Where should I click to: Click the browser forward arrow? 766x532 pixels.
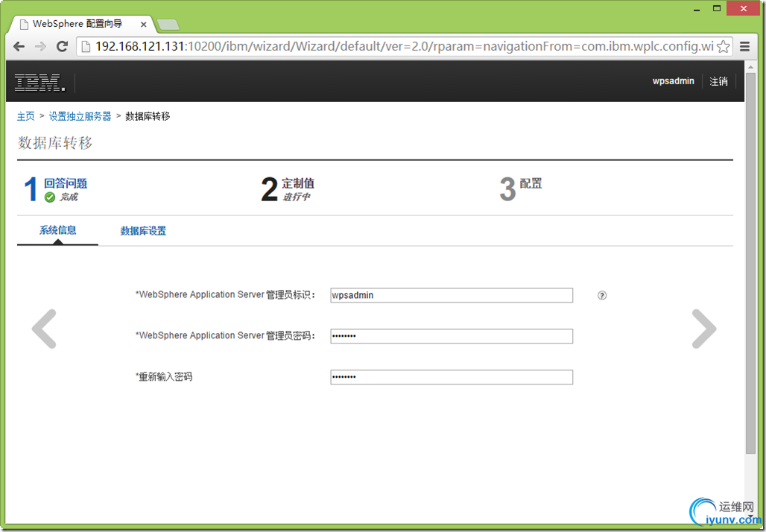40,46
